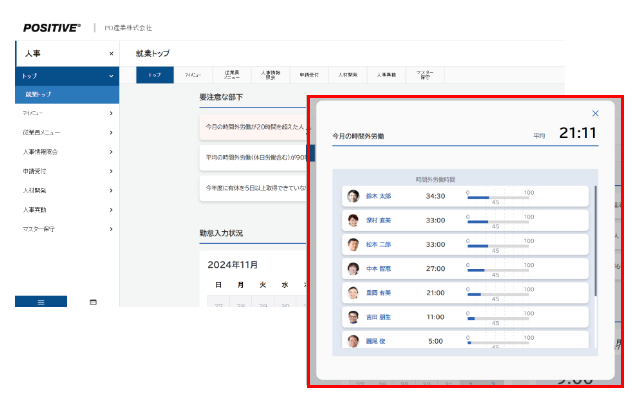The image size is (640, 400).
Task: Close the overtime dialog with the X icon
Action: pyautogui.click(x=595, y=113)
